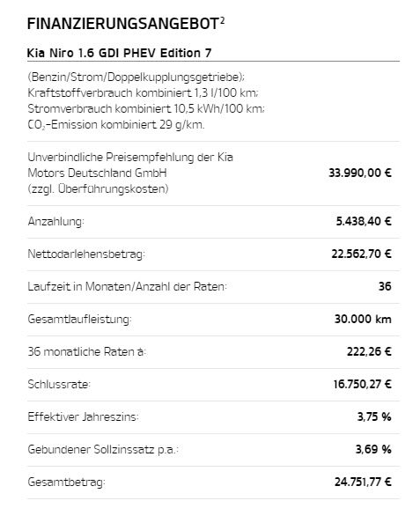
Task: Click the Gebundener Sollzinssatz p.a. label
Action: pyautogui.click(x=103, y=450)
